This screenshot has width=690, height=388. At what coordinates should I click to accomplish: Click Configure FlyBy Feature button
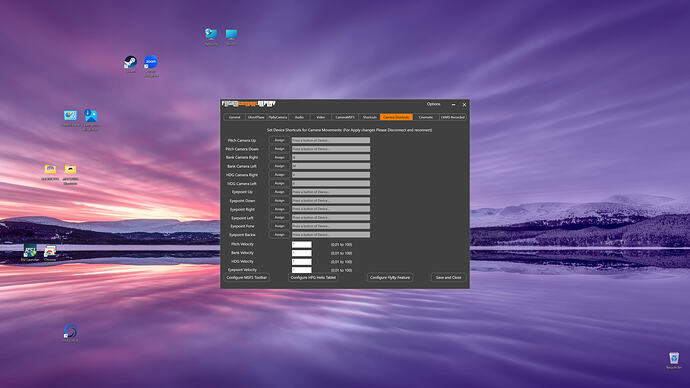tap(390, 278)
